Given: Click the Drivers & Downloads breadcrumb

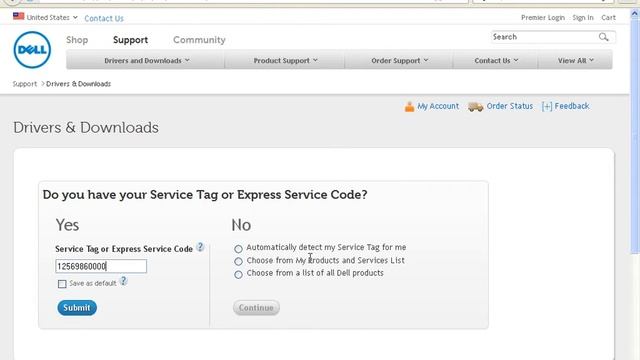Looking at the screenshot, I should (x=78, y=84).
